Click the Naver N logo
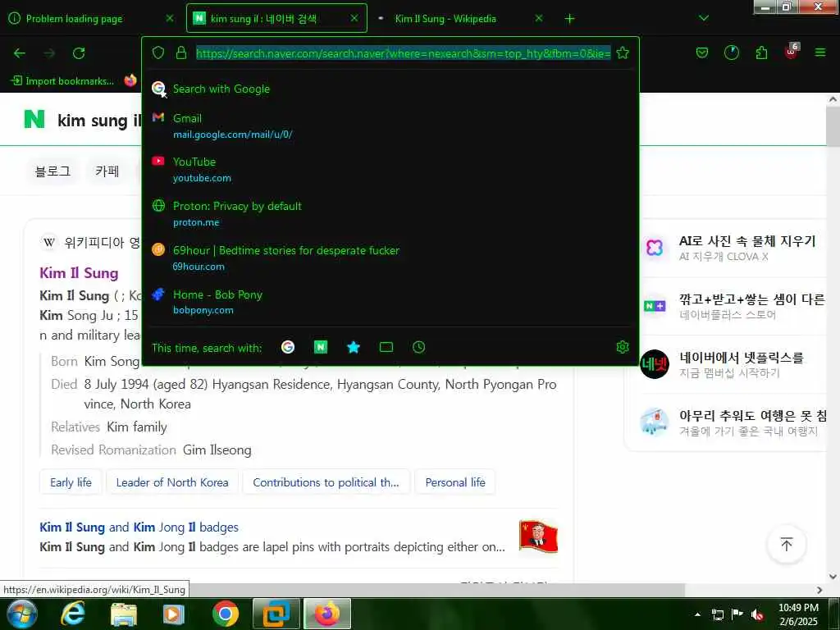The width and height of the screenshot is (840, 630). pyautogui.click(x=34, y=120)
